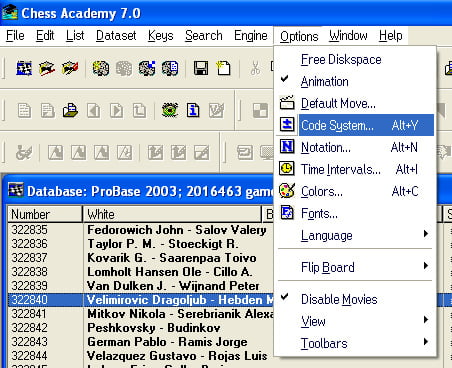Expand the View submenu
The height and width of the screenshot is (368, 452).
355,321
